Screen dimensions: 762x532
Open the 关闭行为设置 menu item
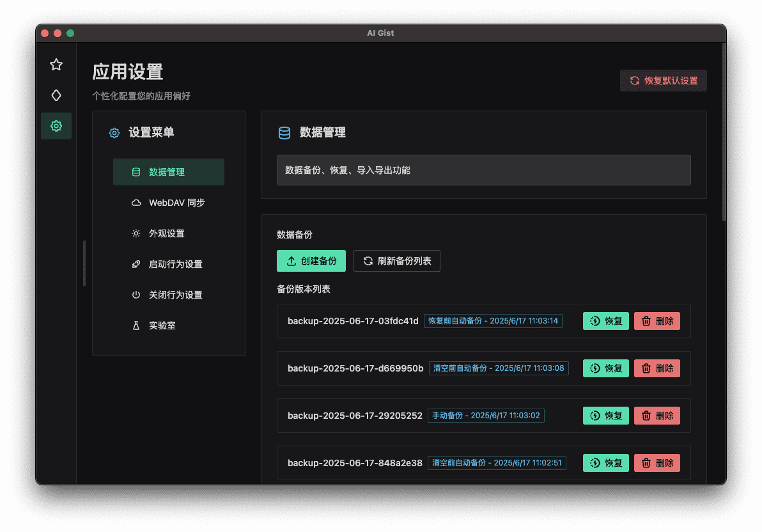tap(169, 295)
